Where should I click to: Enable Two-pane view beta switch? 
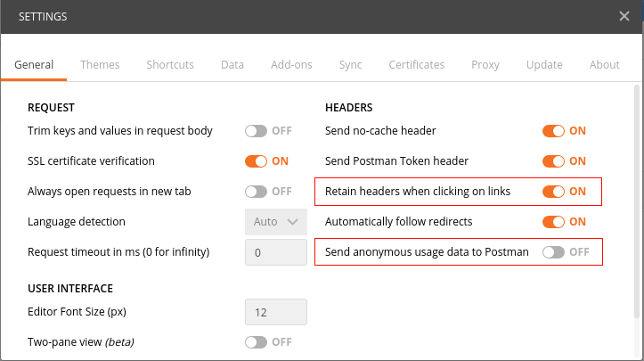[x=257, y=342]
